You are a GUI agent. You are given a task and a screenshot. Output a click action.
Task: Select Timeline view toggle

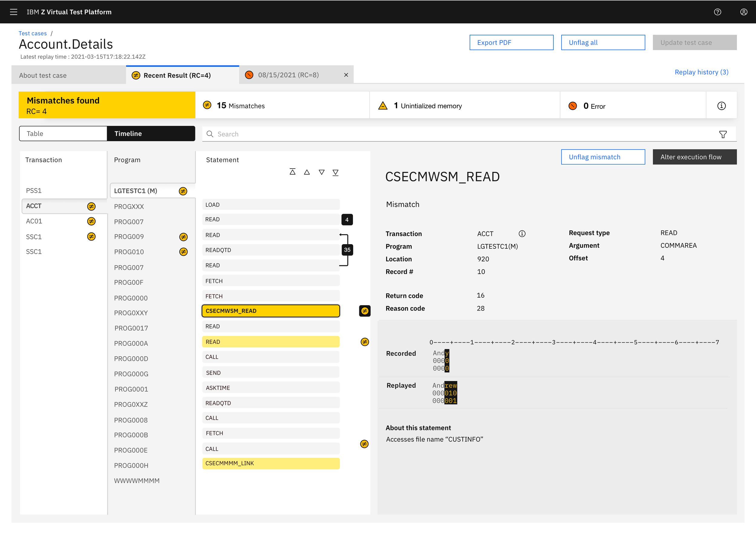(151, 134)
